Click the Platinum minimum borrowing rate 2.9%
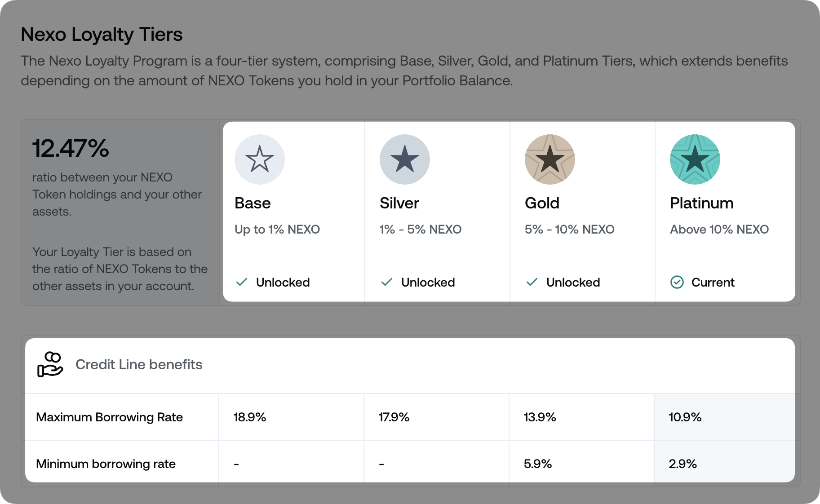Screen dimensions: 820x504 pyautogui.click(x=683, y=463)
